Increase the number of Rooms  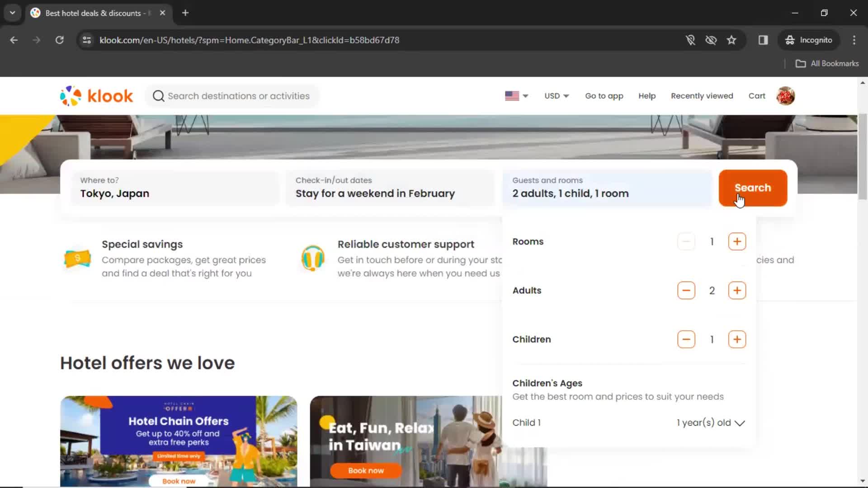click(737, 242)
